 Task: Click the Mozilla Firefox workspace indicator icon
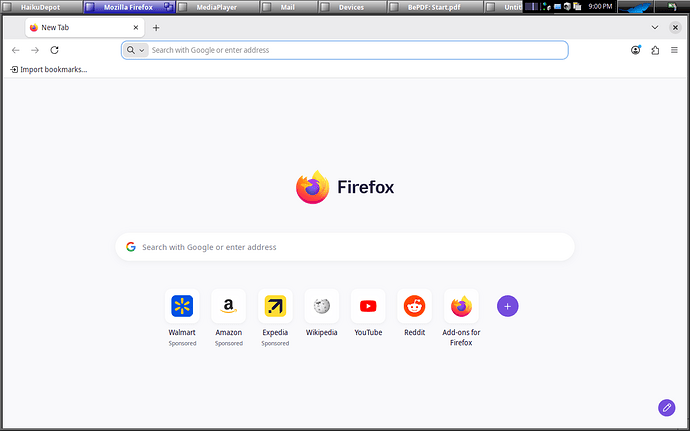[x=168, y=7]
